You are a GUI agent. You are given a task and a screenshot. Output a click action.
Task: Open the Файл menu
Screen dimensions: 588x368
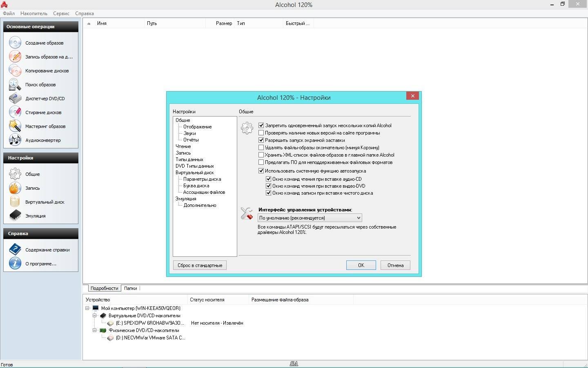tap(9, 13)
